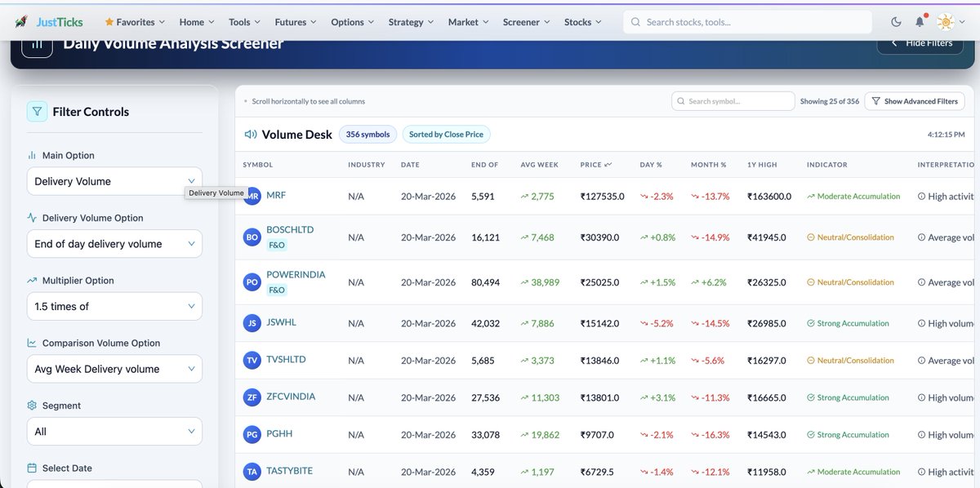Click Strong Accumulation indicator for PGHH
The height and width of the screenshot is (488, 980).
[848, 435]
